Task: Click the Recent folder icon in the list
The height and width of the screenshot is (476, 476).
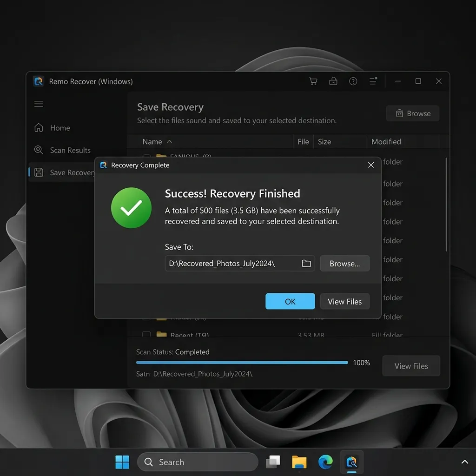Action: 161,334
